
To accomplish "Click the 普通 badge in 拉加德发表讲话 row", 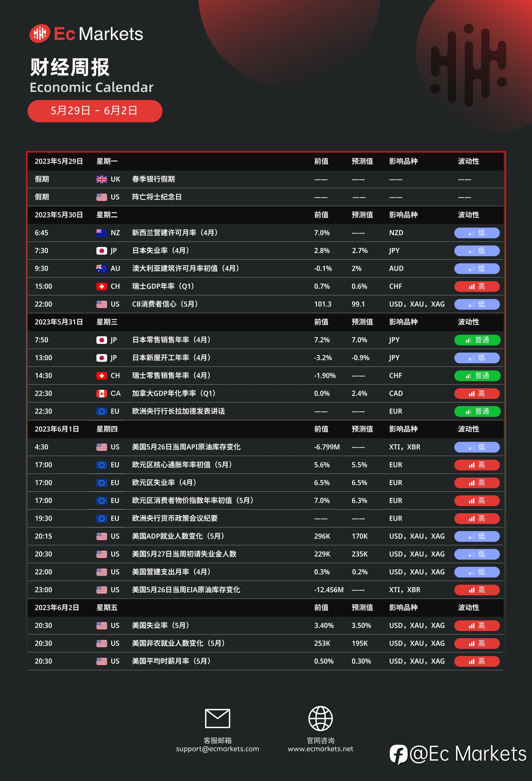I will [477, 411].
